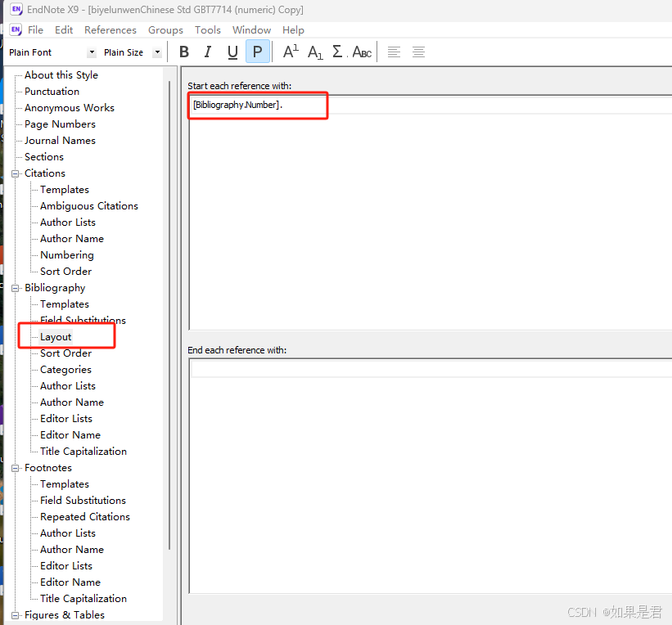
Task: Open Templates under Footnotes
Action: point(65,484)
